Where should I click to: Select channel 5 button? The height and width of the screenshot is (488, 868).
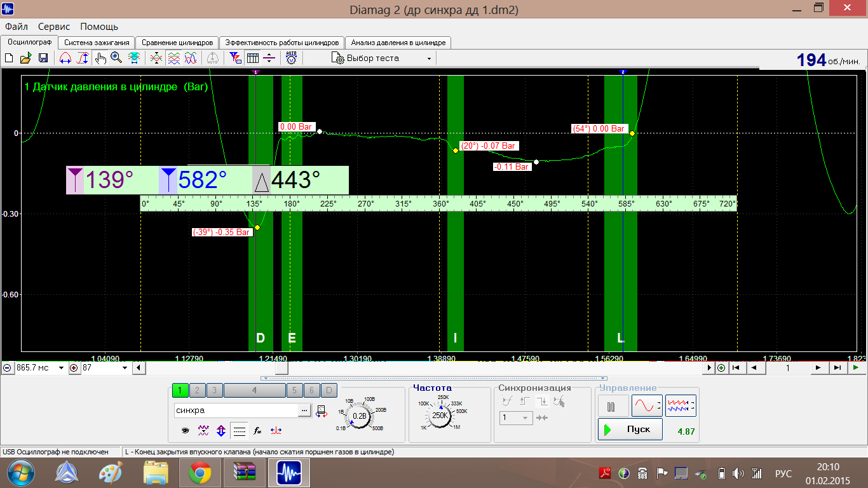294,391
